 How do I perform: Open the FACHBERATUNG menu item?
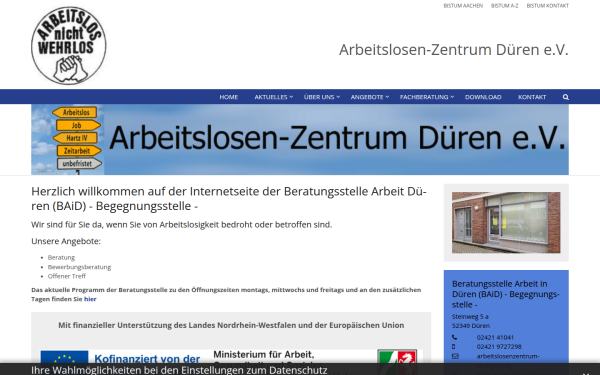[424, 97]
